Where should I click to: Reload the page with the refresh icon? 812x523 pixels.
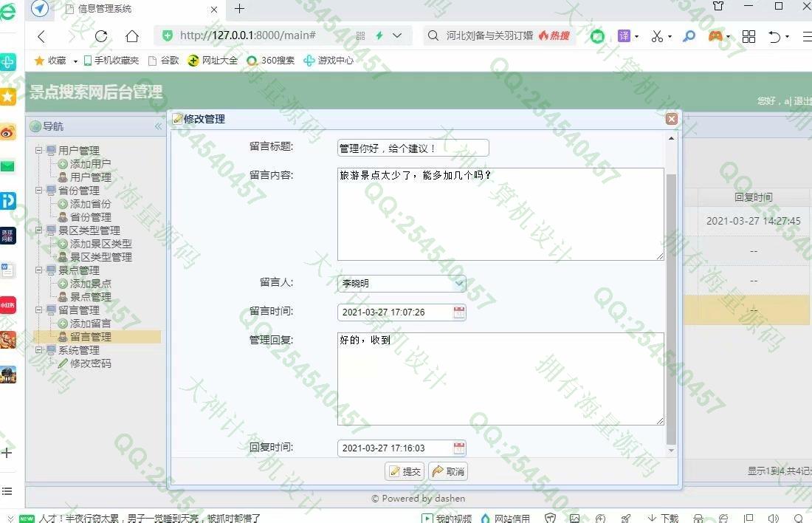tap(101, 35)
